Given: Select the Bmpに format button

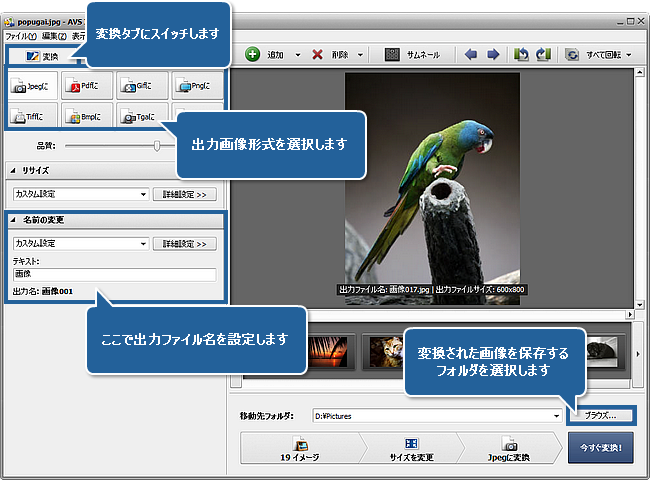Looking at the screenshot, I should [x=87, y=116].
